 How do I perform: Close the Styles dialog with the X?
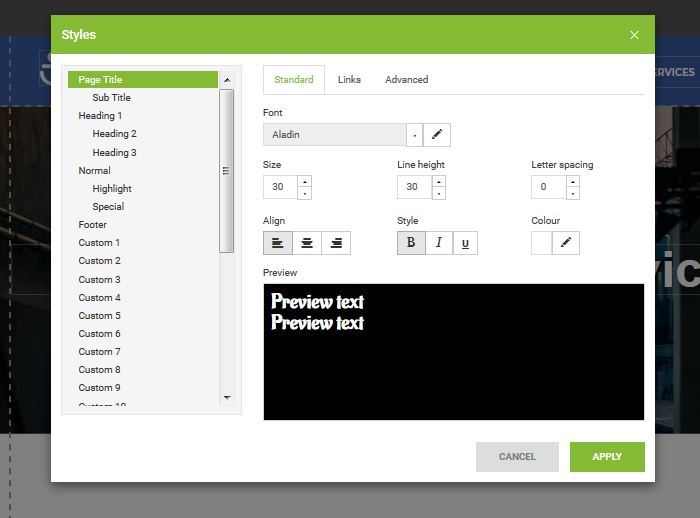(x=634, y=35)
